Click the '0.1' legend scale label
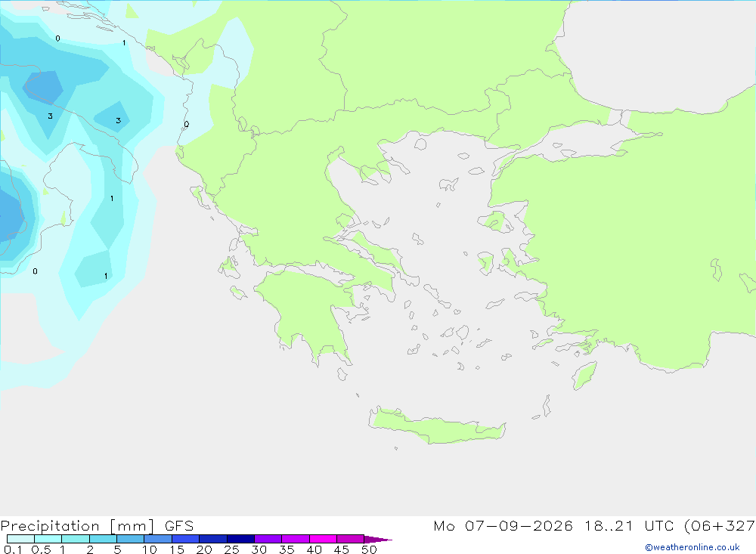 tap(13, 549)
